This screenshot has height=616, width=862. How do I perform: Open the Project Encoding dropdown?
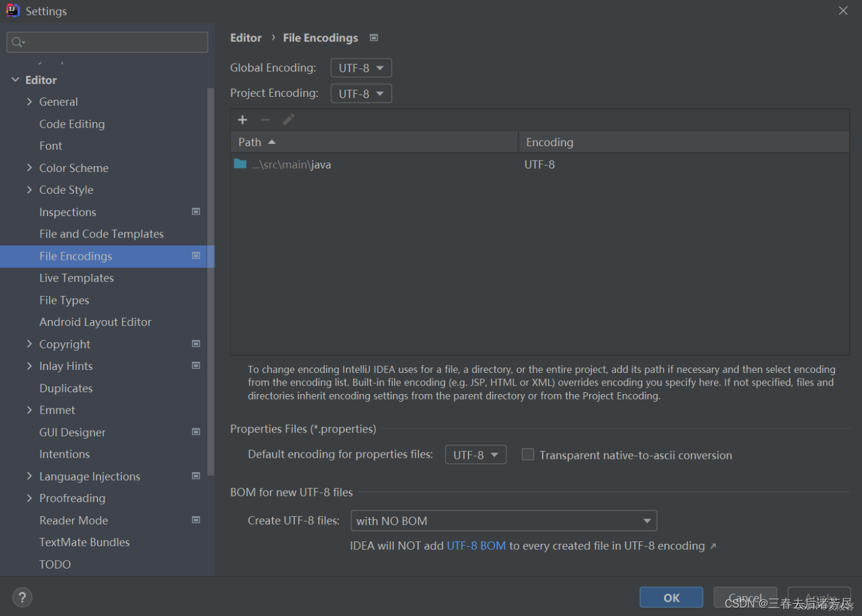(361, 93)
